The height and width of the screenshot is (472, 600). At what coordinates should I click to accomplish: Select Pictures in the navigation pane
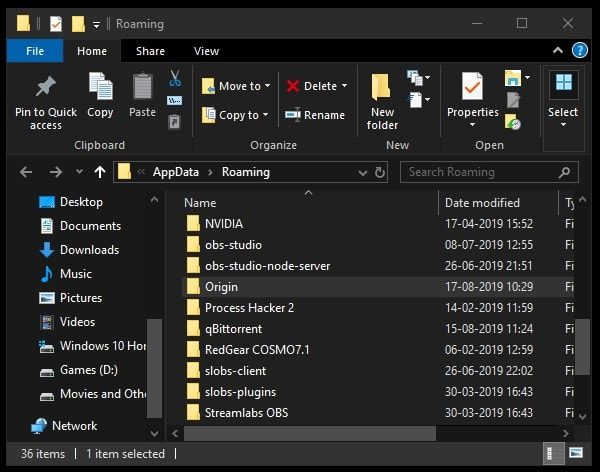(70, 298)
